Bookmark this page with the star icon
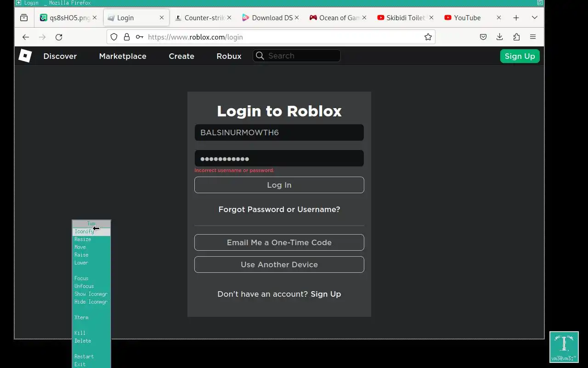The height and width of the screenshot is (368, 588). (428, 37)
